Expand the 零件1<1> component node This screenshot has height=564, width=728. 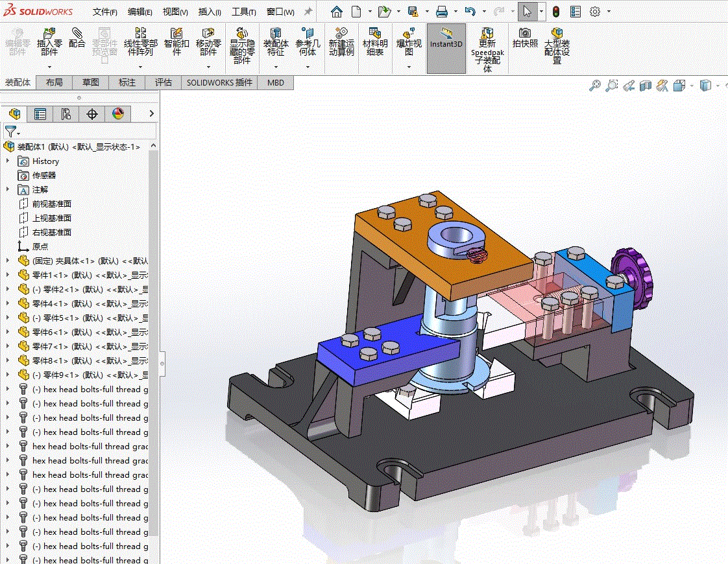(x=7, y=275)
